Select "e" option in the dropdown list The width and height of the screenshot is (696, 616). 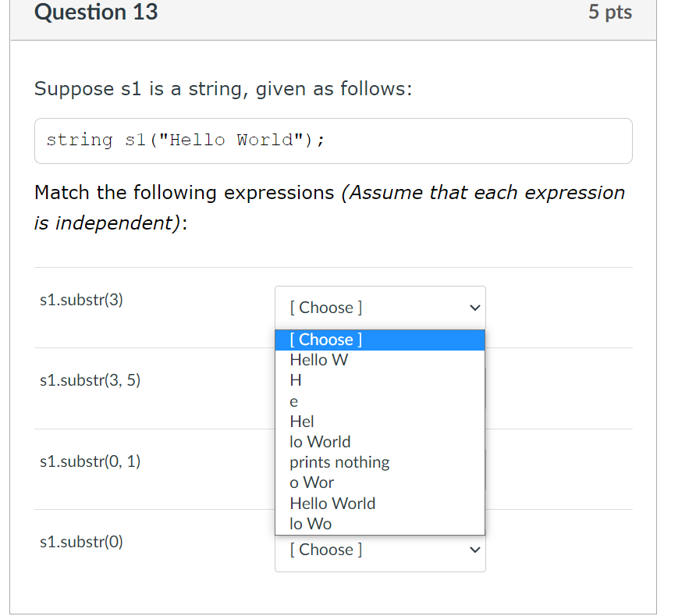[294, 401]
